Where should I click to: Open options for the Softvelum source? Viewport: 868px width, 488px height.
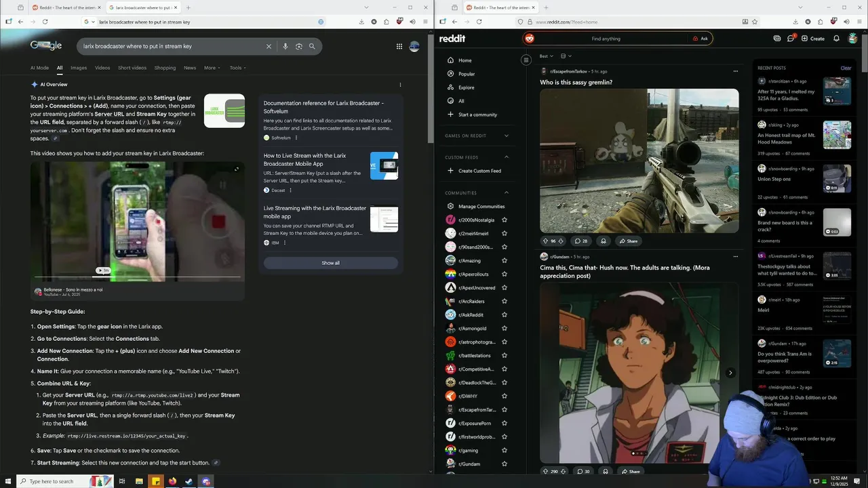(296, 138)
